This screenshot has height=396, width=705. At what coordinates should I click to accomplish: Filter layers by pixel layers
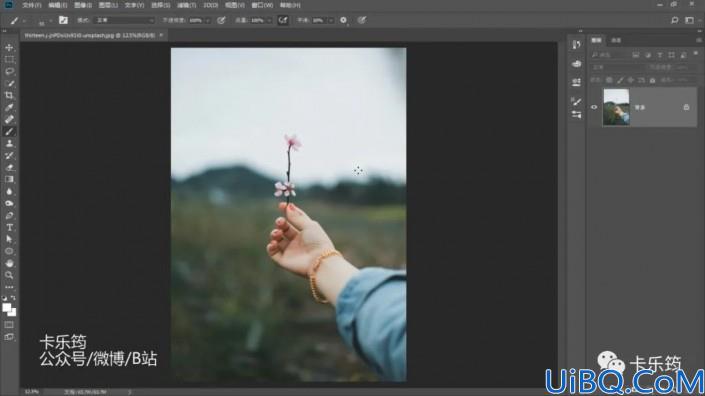pos(636,55)
